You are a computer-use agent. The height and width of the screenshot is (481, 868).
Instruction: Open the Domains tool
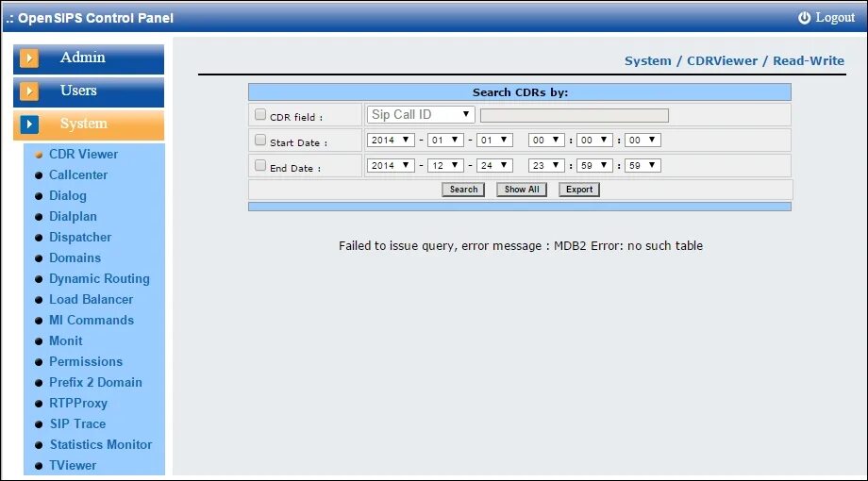(x=75, y=257)
